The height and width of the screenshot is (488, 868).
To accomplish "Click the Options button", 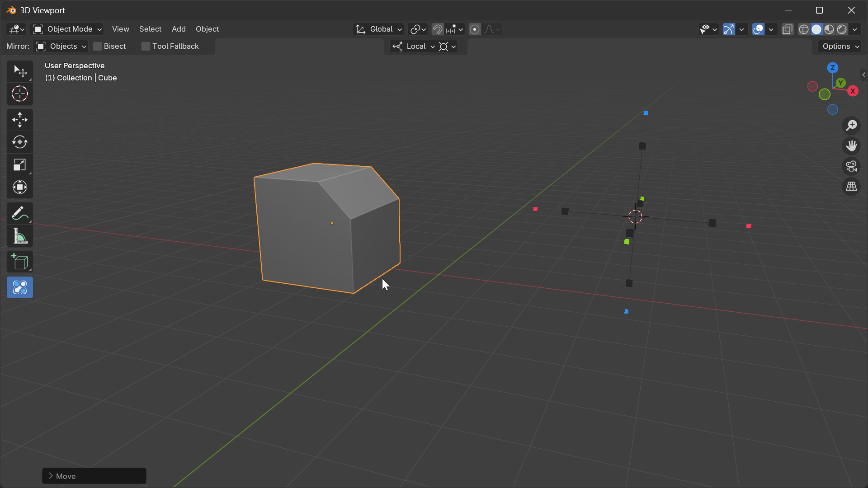I will coord(840,47).
